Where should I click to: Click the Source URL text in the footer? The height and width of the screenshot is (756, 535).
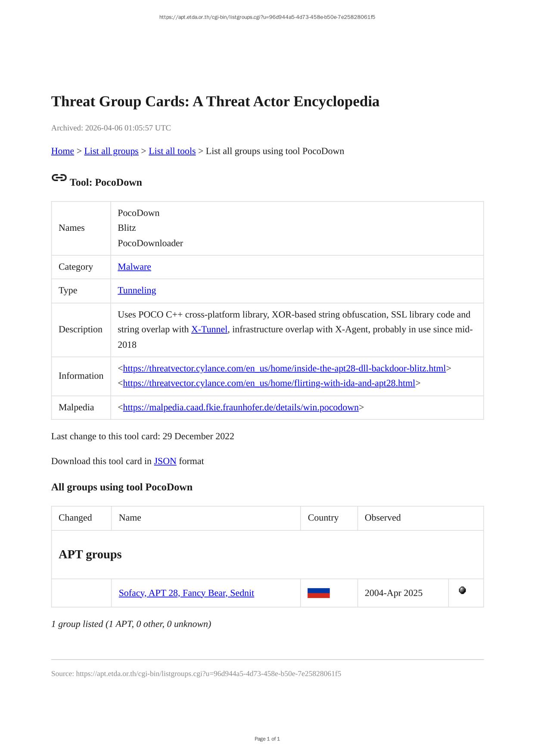196,673
